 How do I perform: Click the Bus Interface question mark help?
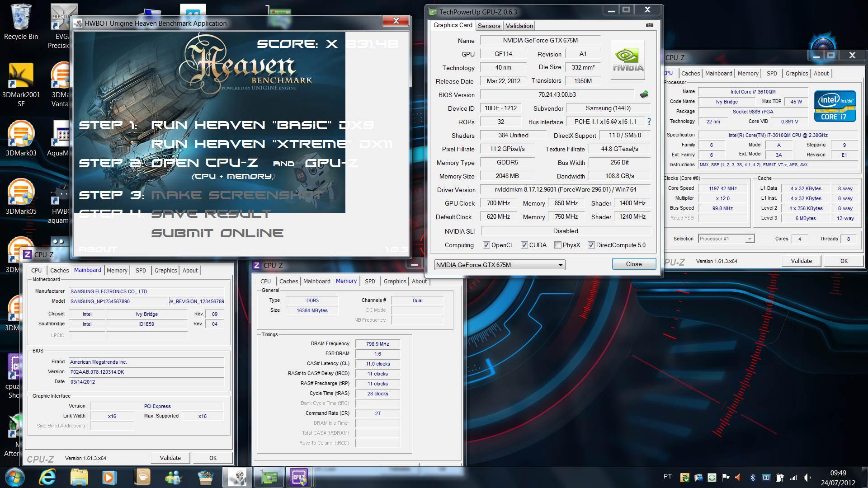649,122
